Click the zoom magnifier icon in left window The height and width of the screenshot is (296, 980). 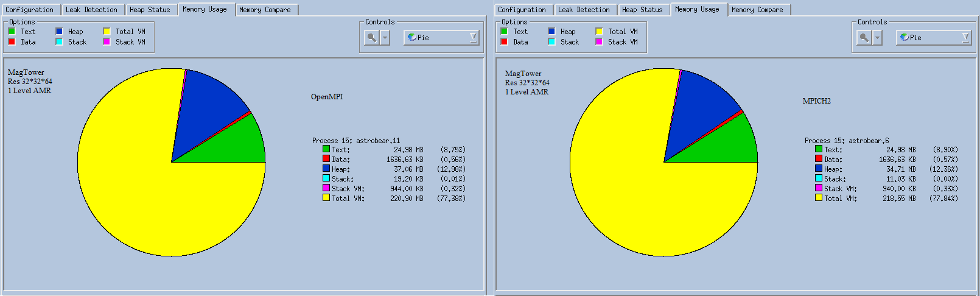point(371,38)
